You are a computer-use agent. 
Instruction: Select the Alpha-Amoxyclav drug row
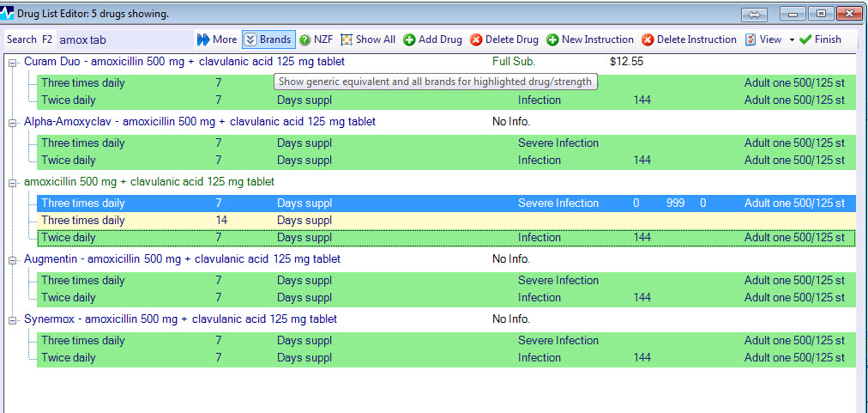pyautogui.click(x=200, y=121)
